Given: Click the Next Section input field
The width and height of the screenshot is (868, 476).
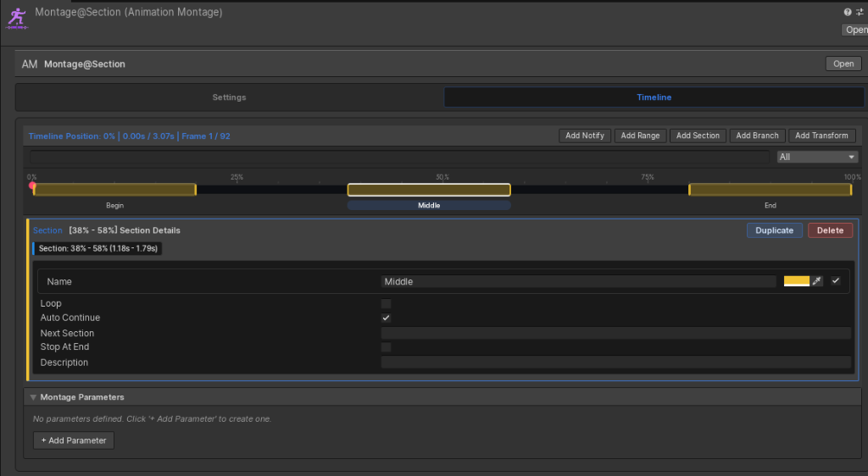Looking at the screenshot, I should pos(615,333).
